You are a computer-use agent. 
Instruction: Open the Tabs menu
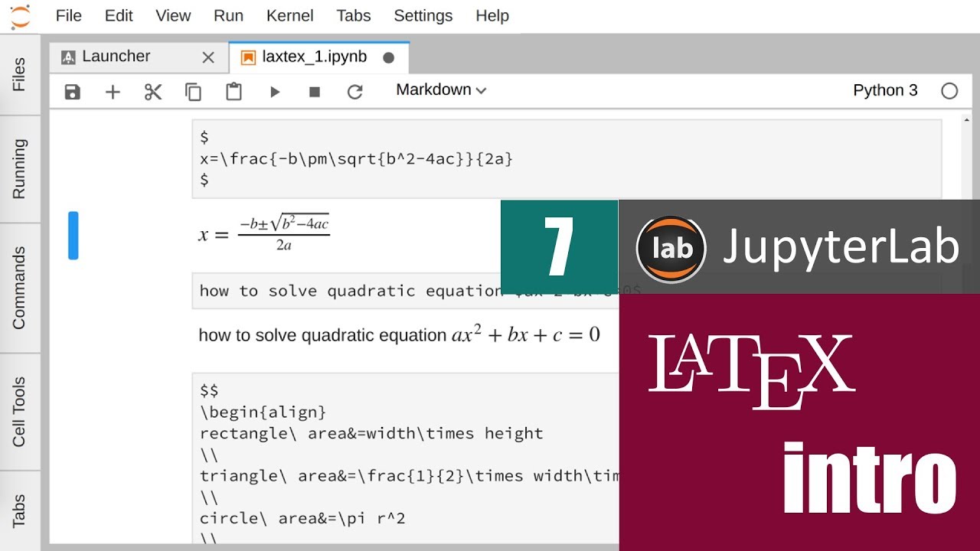pos(354,15)
